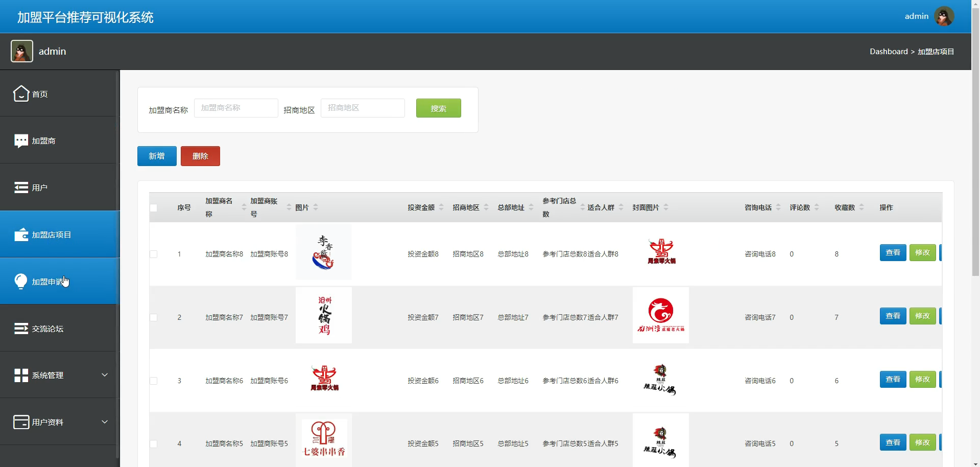Click the wallet icon for 加盟店项目

point(21,235)
